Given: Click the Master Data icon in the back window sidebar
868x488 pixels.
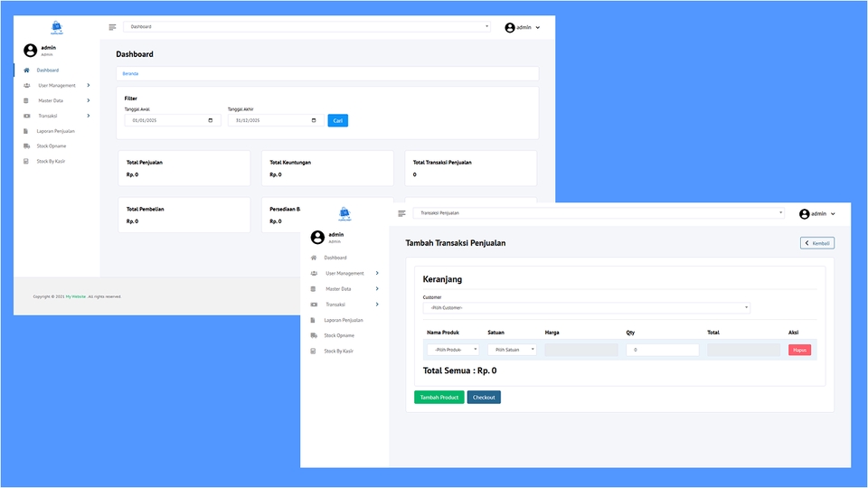Looking at the screenshot, I should [x=26, y=100].
